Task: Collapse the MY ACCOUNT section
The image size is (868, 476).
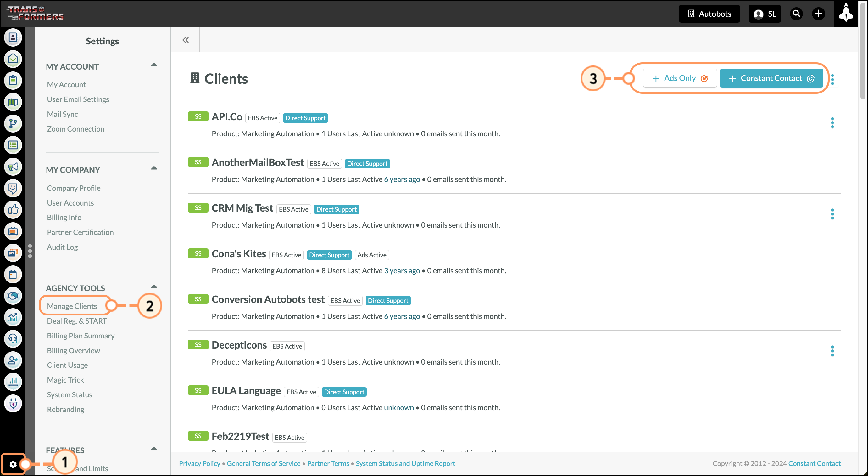Action: coord(154,65)
